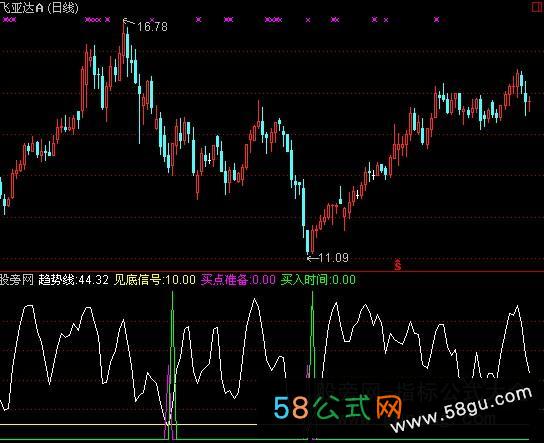This screenshot has height=443, width=544.
Task: Click the rightmost magenta star marker at top
Action: [x=436, y=20]
